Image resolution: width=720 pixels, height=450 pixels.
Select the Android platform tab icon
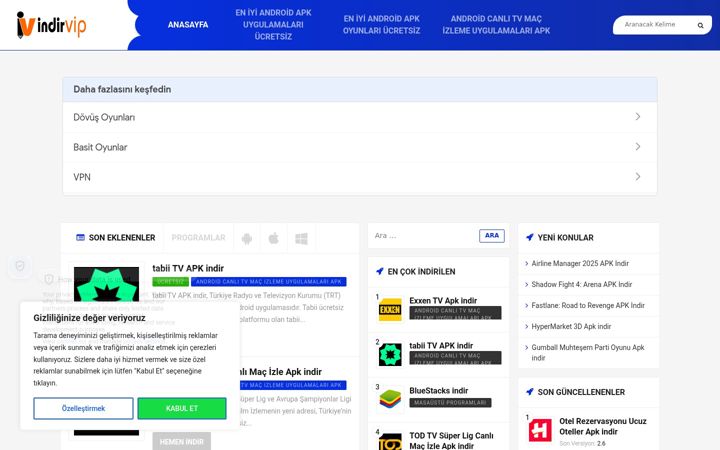coord(247,238)
